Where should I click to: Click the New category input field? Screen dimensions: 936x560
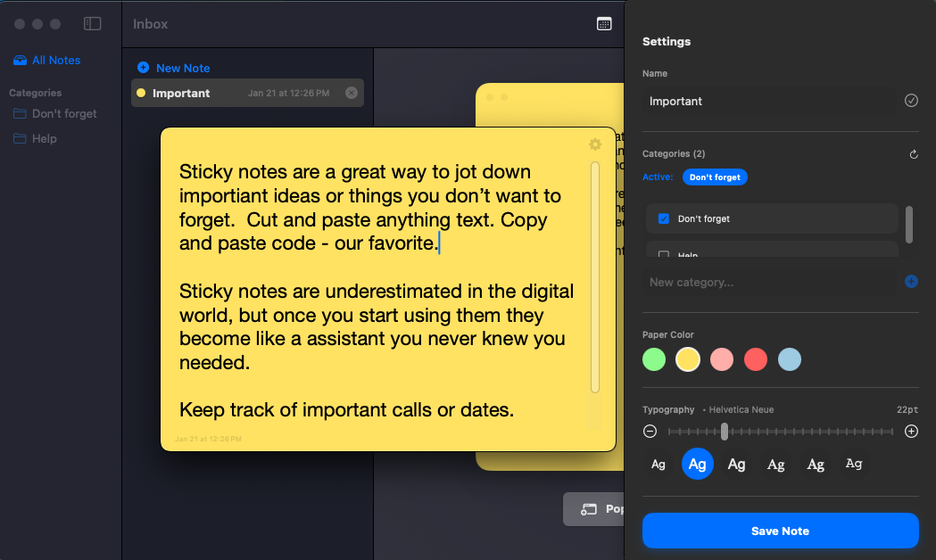(x=767, y=282)
